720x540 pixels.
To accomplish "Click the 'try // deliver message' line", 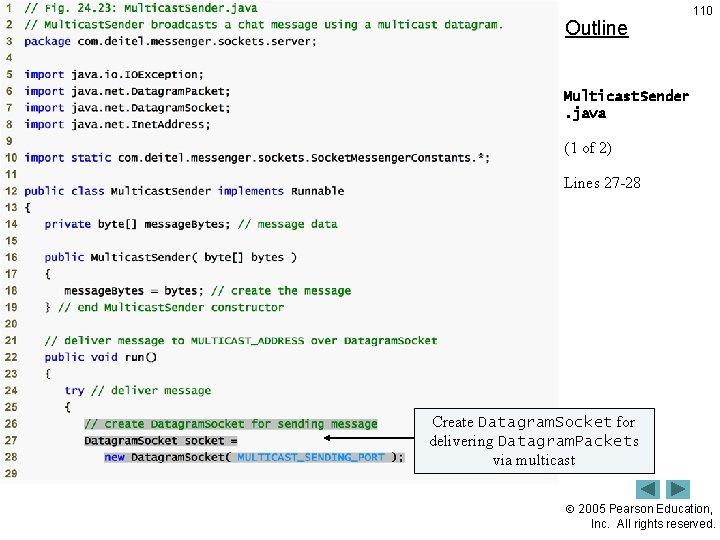I will pos(138,390).
